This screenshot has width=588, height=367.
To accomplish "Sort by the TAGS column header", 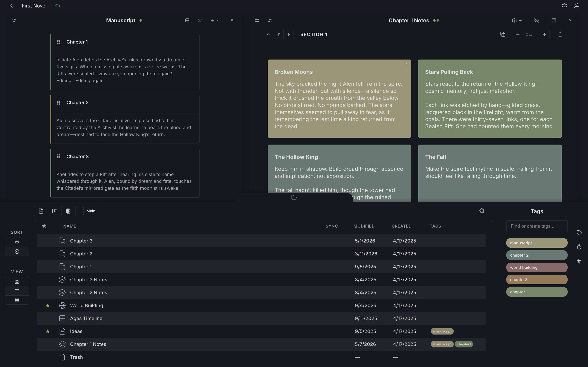I will (x=435, y=226).
